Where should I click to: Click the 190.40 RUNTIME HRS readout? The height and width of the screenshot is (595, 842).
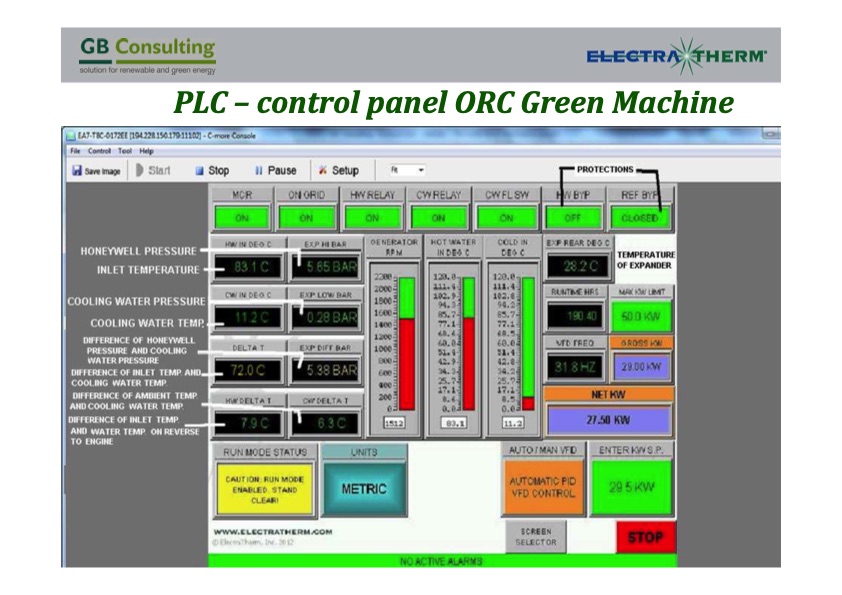[x=576, y=316]
